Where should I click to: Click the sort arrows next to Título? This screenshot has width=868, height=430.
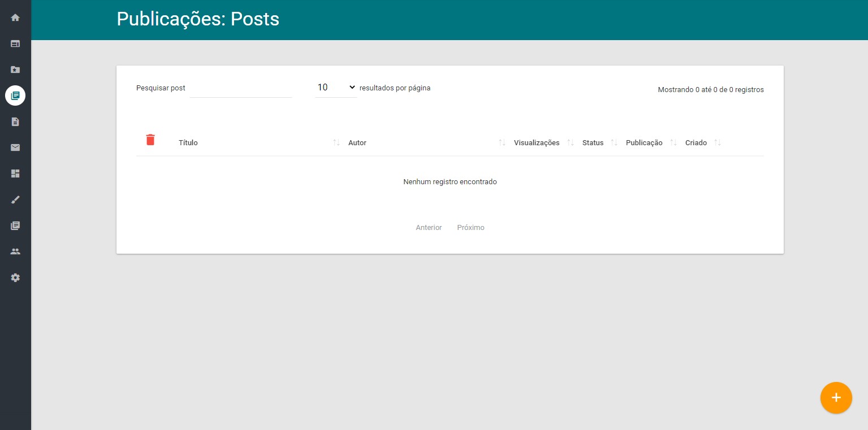coord(336,143)
